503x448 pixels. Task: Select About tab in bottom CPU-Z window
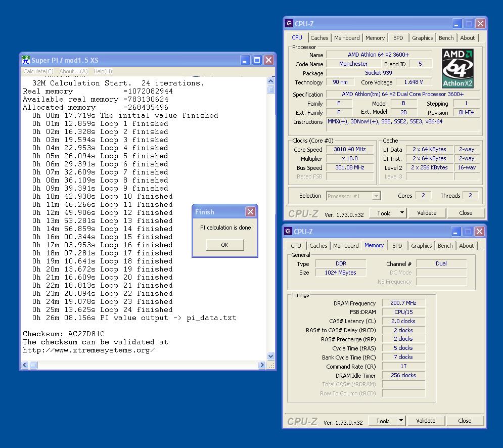click(466, 246)
